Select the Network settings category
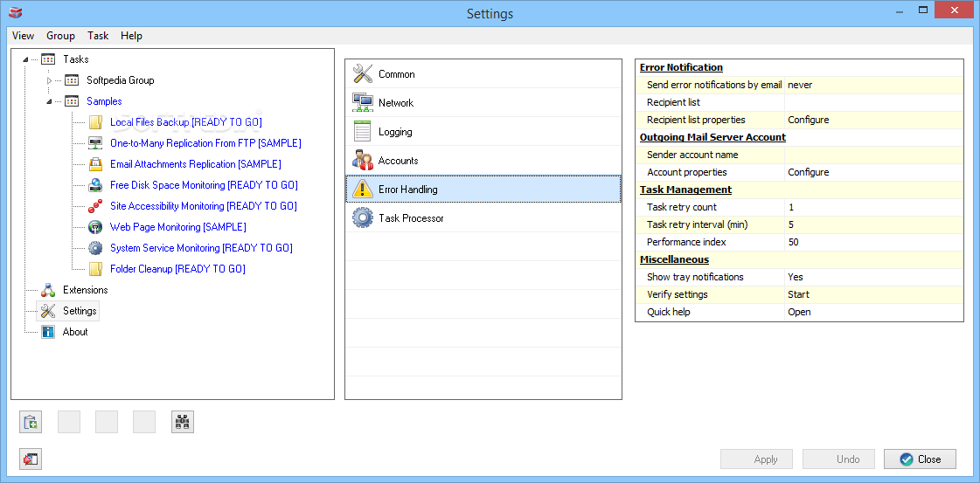Viewport: 980px width, 483px height. tap(483, 102)
